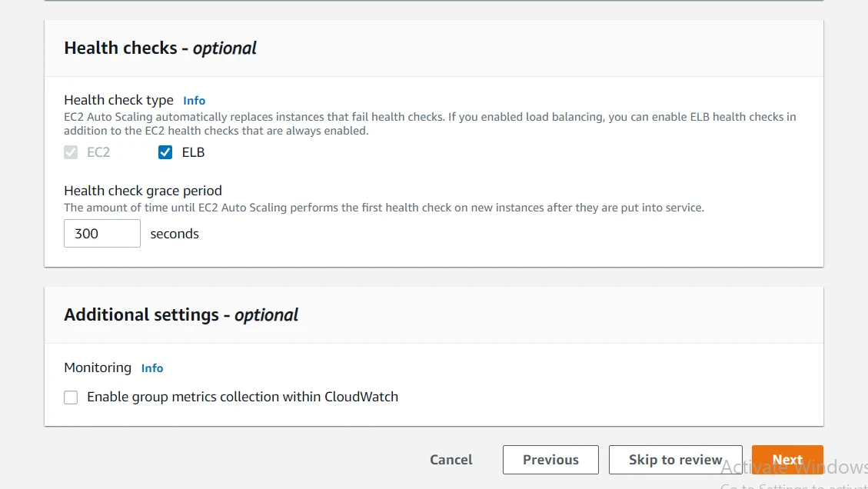Choose Skip to review
This screenshot has height=489, width=868.
(x=675, y=459)
